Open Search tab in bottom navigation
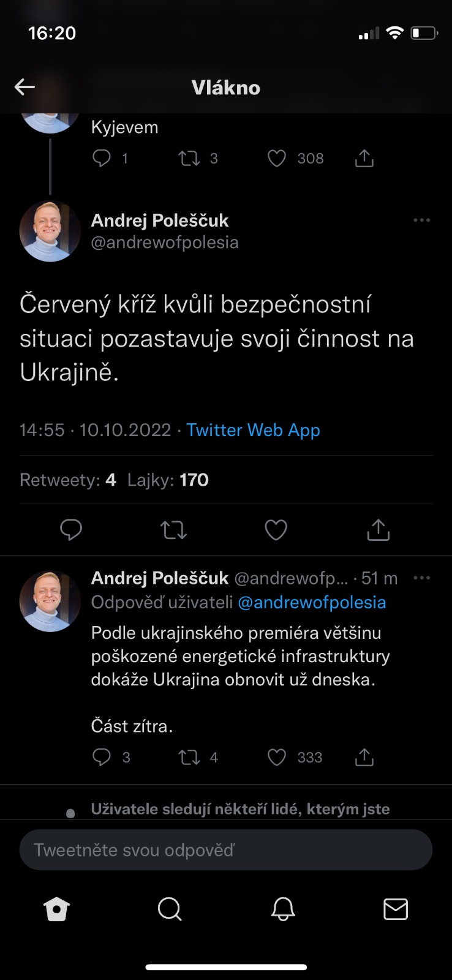 coord(170,910)
